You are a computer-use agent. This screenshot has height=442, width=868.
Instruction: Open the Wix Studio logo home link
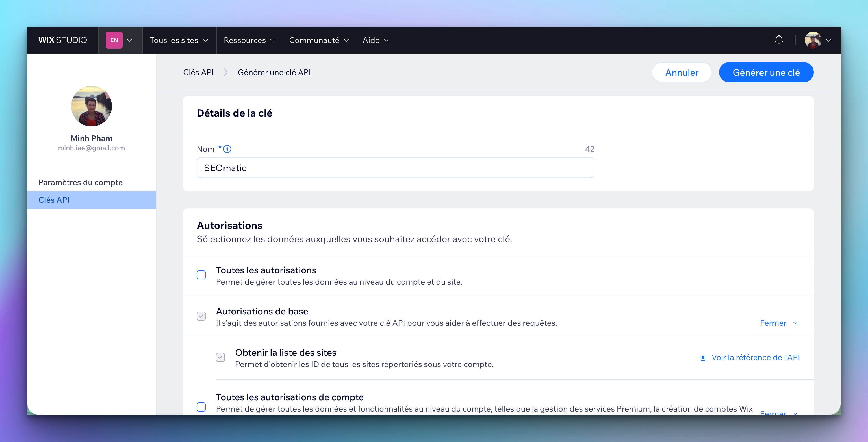63,40
